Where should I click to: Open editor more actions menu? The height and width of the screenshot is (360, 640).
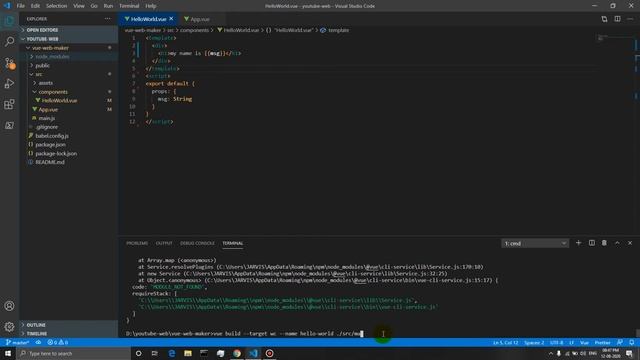coord(630,19)
